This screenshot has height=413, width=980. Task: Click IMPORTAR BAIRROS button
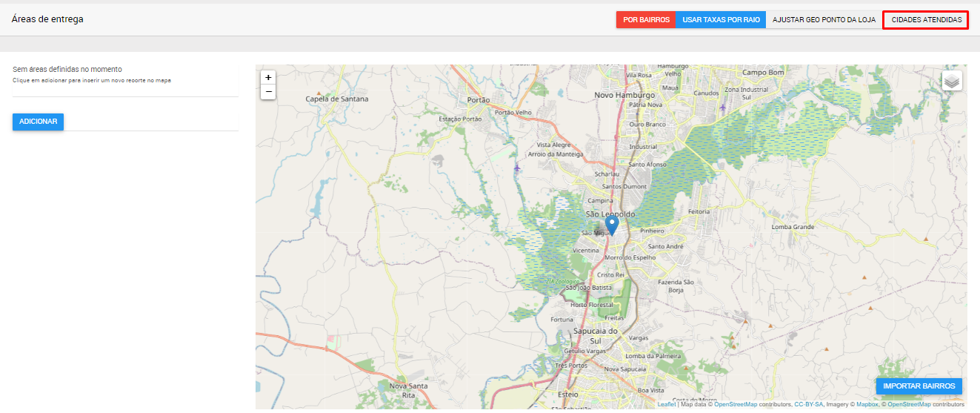click(919, 386)
